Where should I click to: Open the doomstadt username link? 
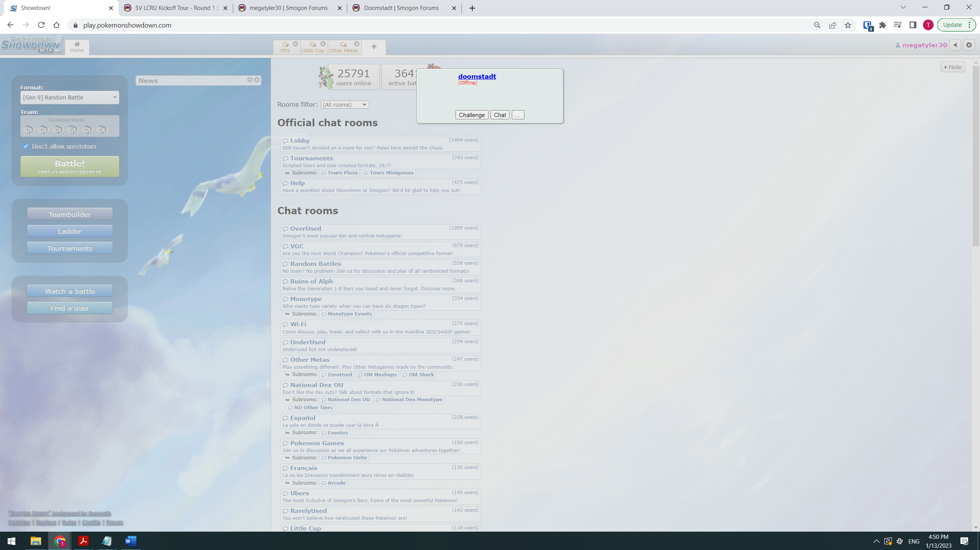[477, 76]
